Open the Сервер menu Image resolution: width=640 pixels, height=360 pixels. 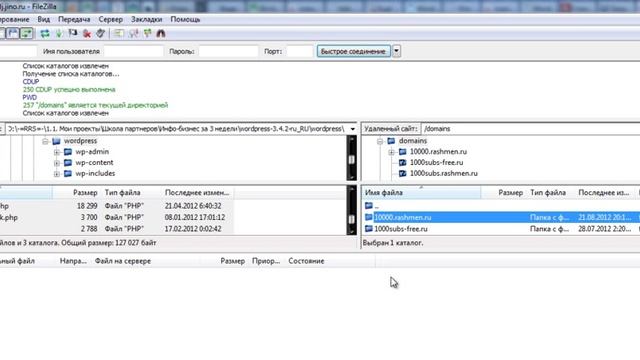coord(110,19)
